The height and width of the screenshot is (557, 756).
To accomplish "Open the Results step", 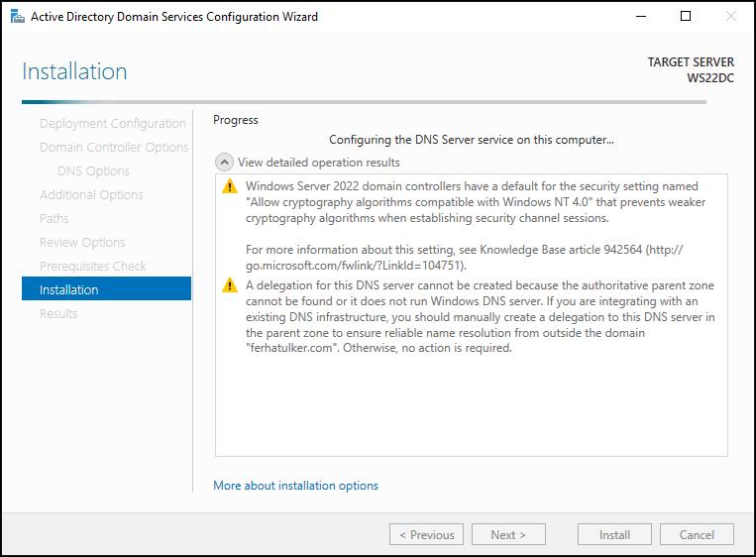I will pyautogui.click(x=58, y=313).
